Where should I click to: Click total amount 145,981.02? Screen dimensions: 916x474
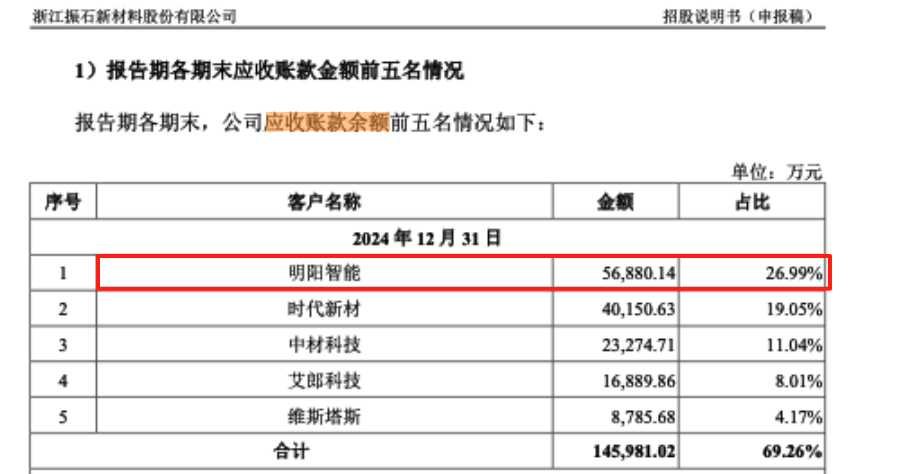coord(634,451)
